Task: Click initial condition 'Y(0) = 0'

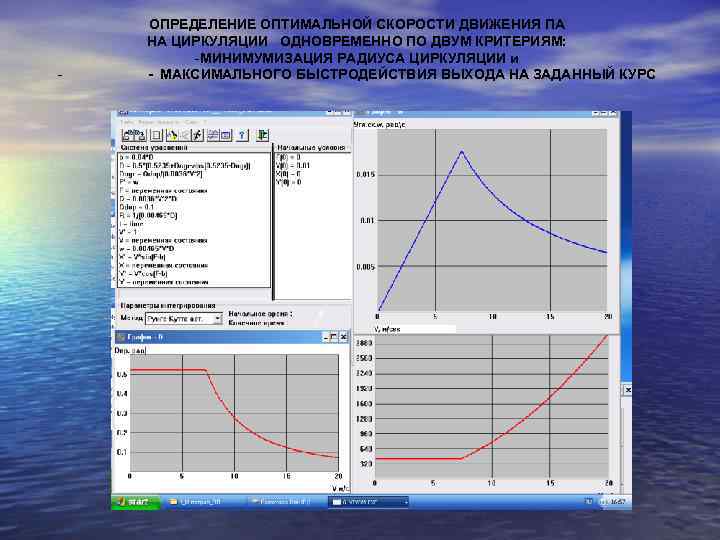Action: [288, 182]
